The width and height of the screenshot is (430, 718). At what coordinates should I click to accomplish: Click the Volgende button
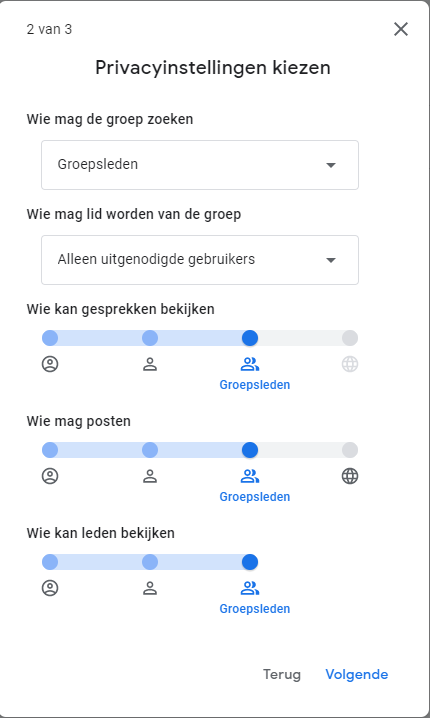[357, 674]
